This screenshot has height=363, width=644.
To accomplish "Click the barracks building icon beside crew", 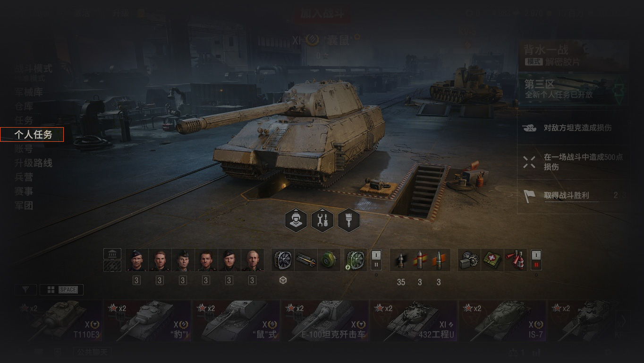I will (112, 254).
